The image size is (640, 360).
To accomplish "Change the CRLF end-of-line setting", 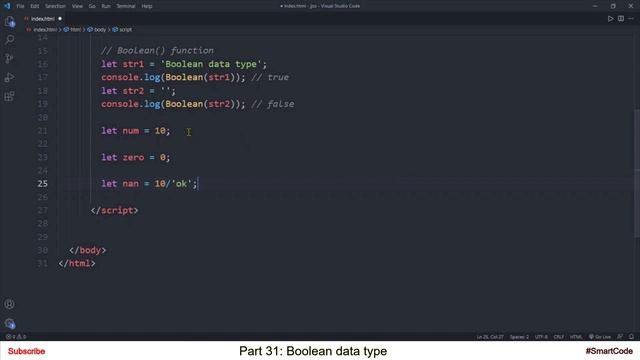I will 559,337.
